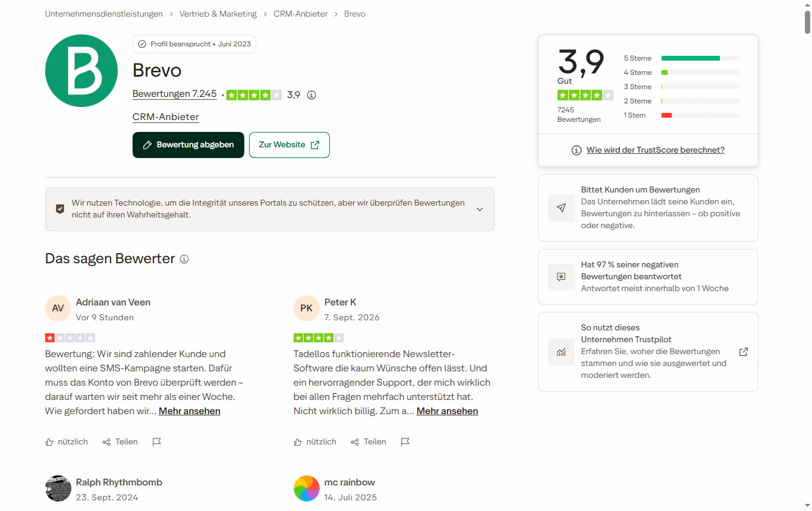Click the thumbs-up icon under Peter K's review
Screen dimensions: 812x511
coord(298,442)
